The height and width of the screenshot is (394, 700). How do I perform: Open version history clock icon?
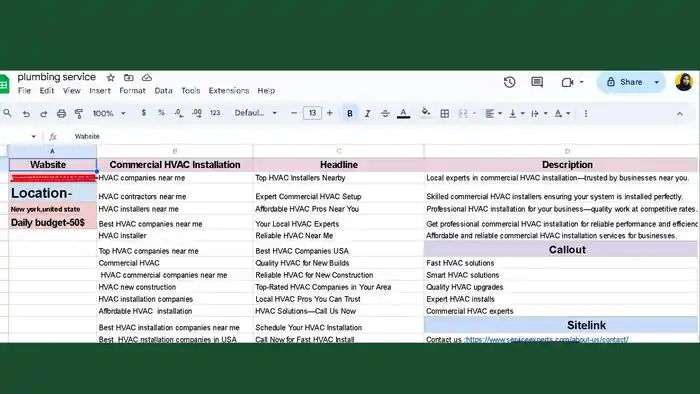(x=509, y=82)
